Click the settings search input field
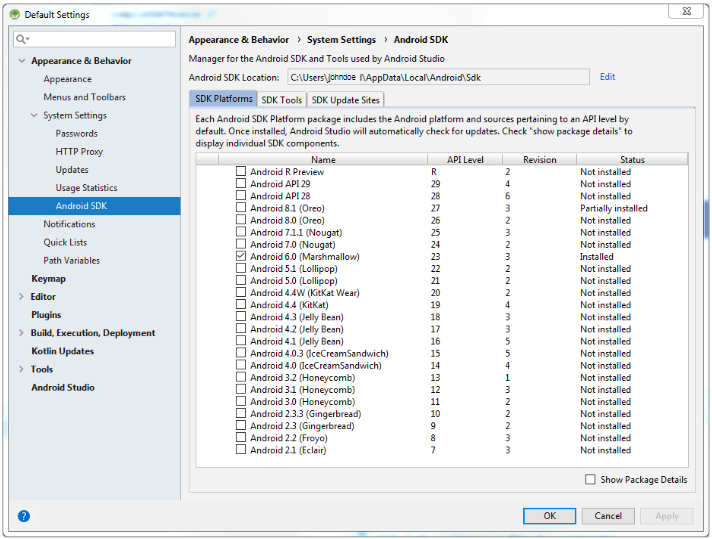 click(94, 39)
